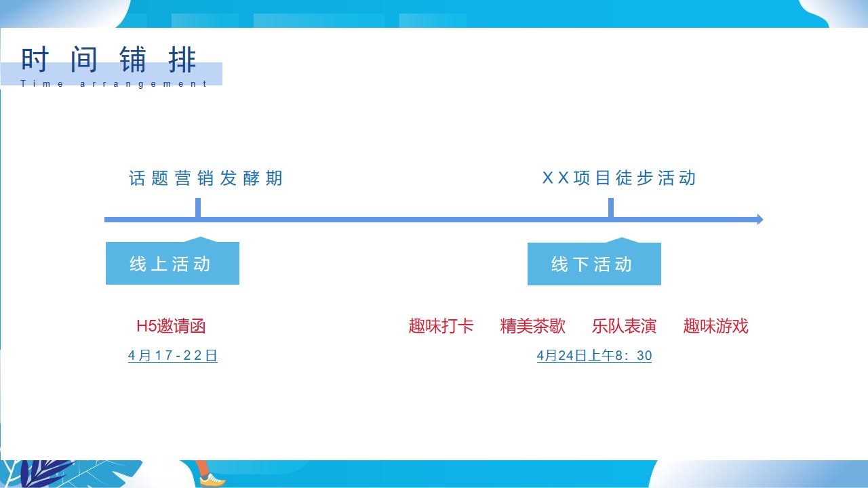Click the timeline arrowhead at right end
868x488 pixels.
pyautogui.click(x=760, y=220)
